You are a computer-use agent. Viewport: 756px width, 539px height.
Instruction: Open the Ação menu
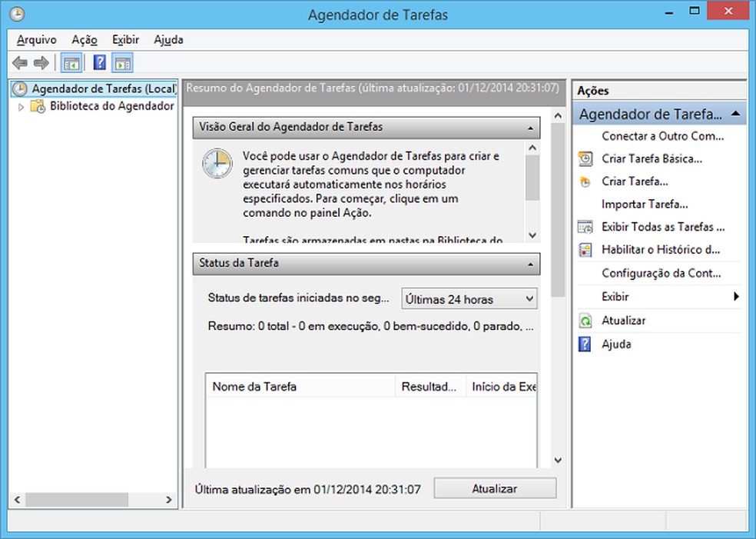point(85,39)
